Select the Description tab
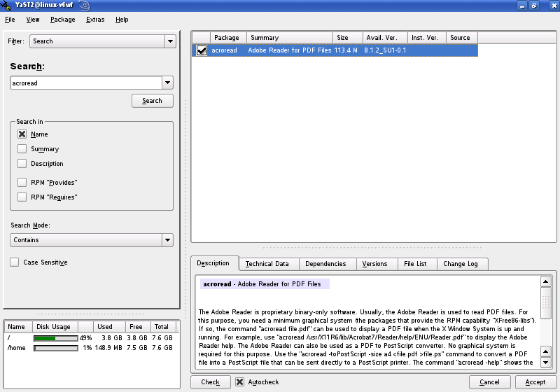The width and height of the screenshot is (560, 392). 215,263
